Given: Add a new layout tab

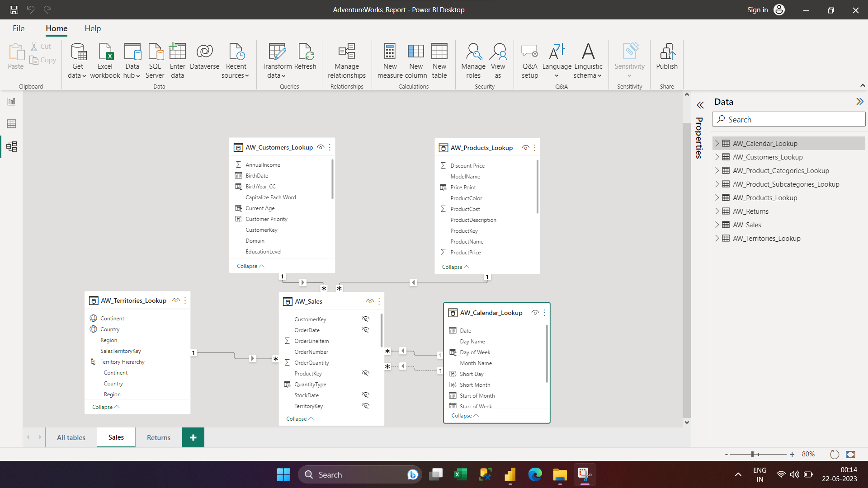Looking at the screenshot, I should [x=193, y=437].
